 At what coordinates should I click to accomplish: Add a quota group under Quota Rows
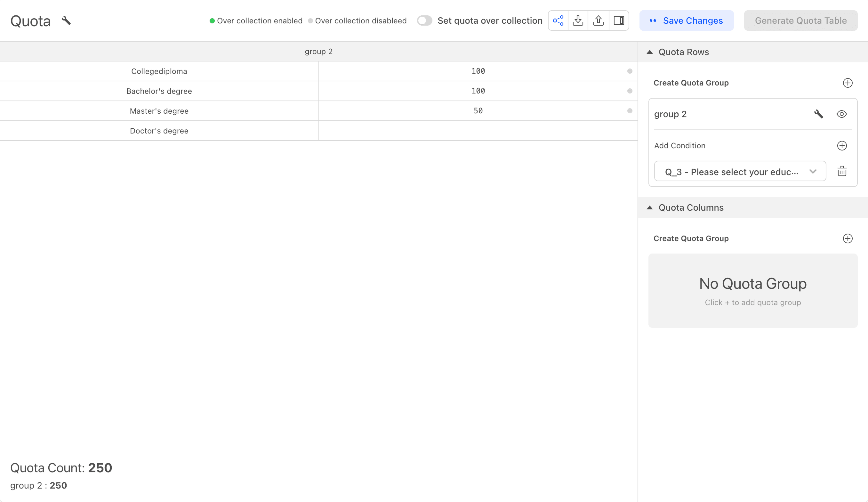[847, 83]
